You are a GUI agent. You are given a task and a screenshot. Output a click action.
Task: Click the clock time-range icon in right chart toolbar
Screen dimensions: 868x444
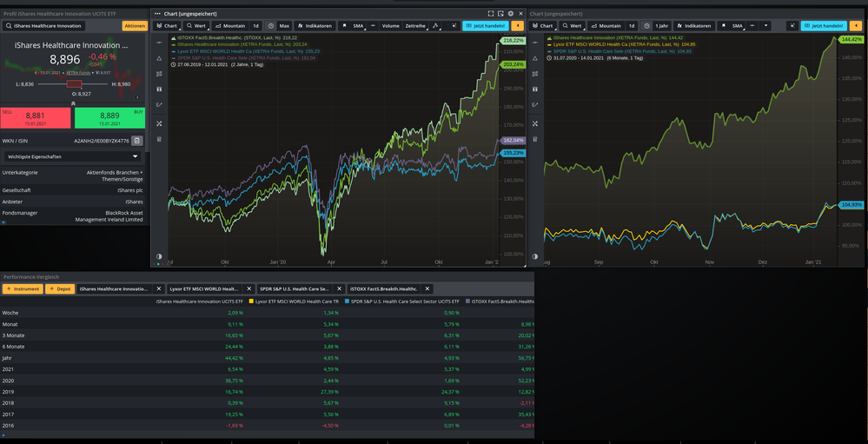646,25
